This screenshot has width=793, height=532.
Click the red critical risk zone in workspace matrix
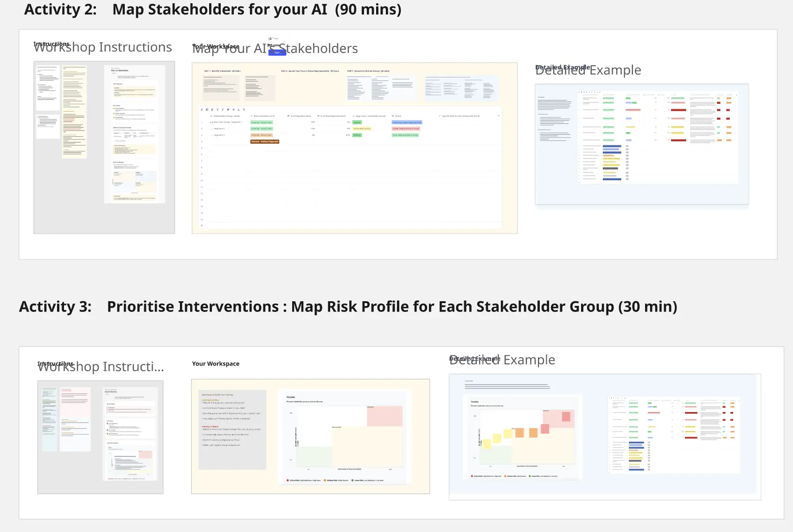(385, 416)
